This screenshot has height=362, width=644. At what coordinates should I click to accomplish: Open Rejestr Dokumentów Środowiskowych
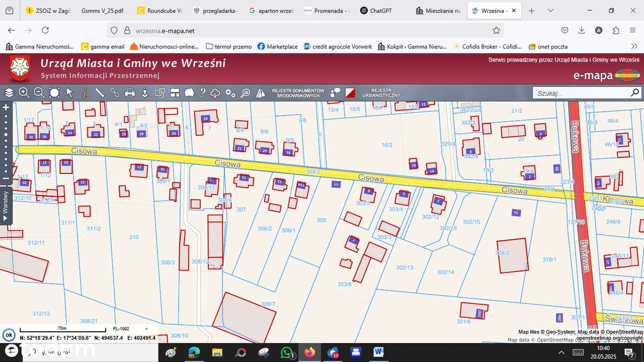tap(298, 93)
